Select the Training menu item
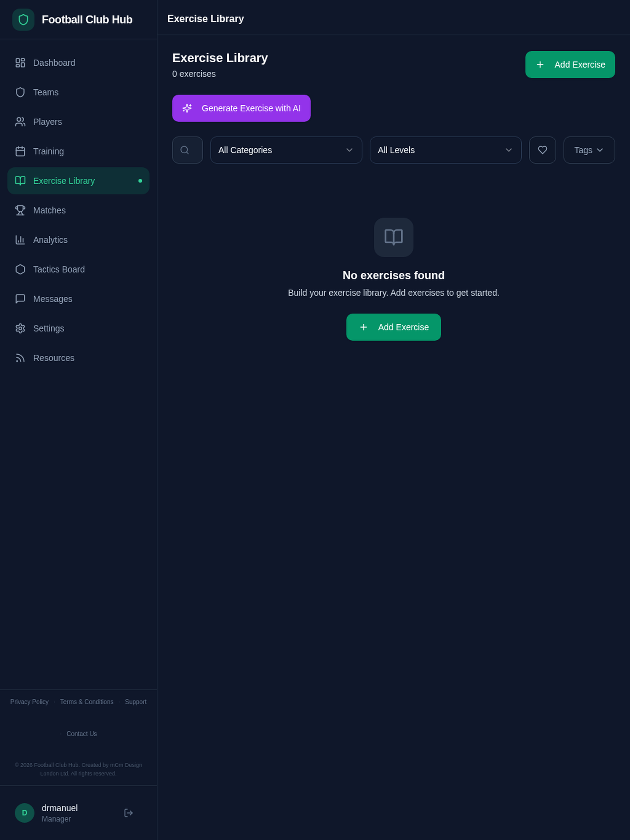This screenshot has width=630, height=840. 78,151
